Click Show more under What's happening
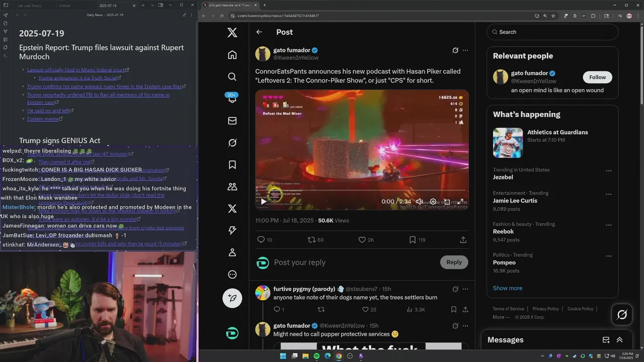The image size is (644, 362). click(508, 288)
